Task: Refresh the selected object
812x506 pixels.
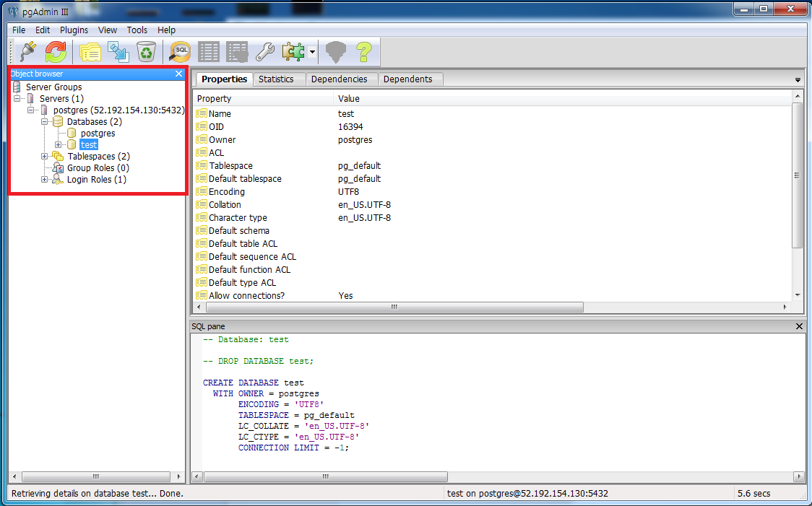Action: tap(56, 51)
